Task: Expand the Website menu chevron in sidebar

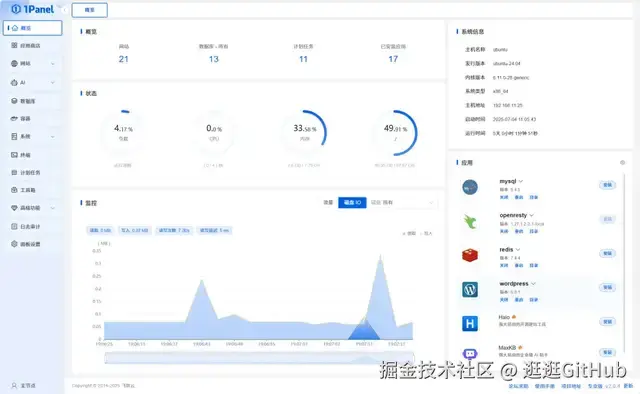Action: (53, 64)
